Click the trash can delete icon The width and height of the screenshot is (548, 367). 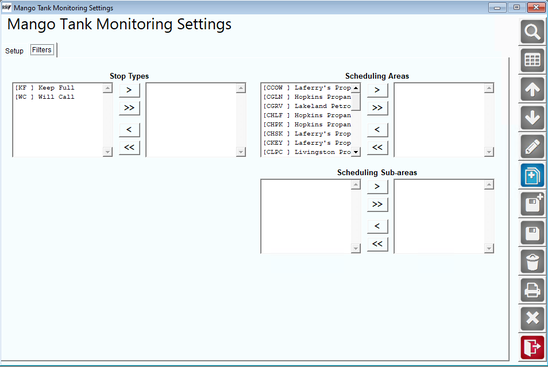(532, 261)
